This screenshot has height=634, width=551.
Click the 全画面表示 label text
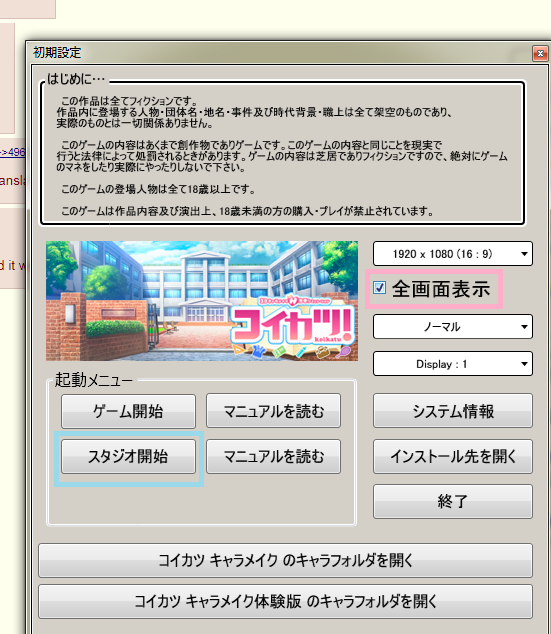(441, 289)
